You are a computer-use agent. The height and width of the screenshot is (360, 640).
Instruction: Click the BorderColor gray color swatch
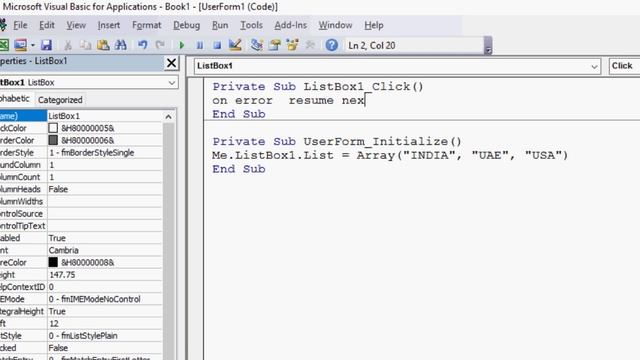coord(53,140)
